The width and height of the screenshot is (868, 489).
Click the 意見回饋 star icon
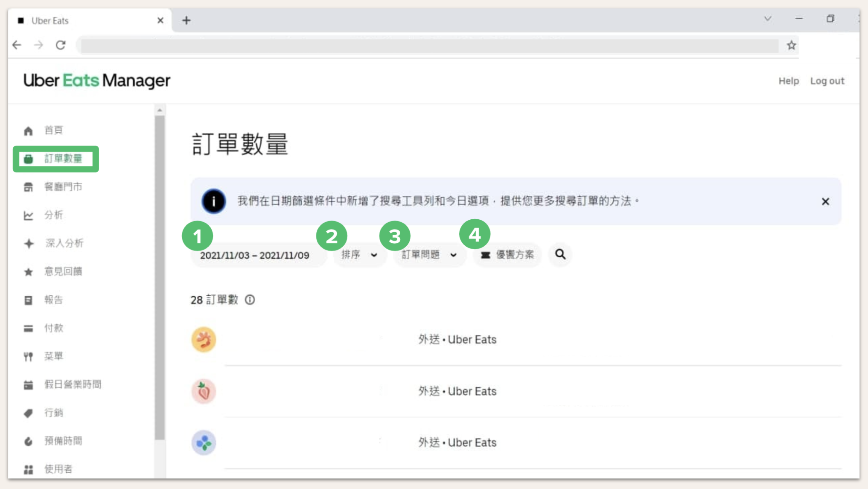28,272
